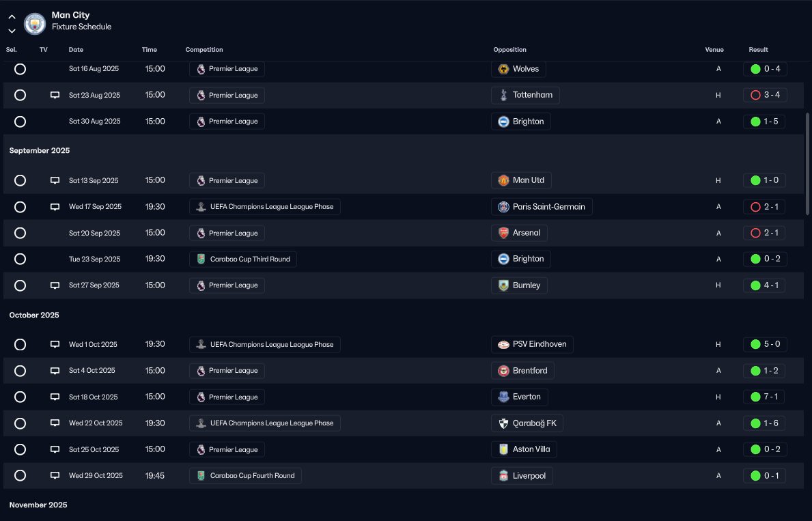Sort by the Opposition column header
Viewport: 812px width, 521px height.
(x=509, y=50)
